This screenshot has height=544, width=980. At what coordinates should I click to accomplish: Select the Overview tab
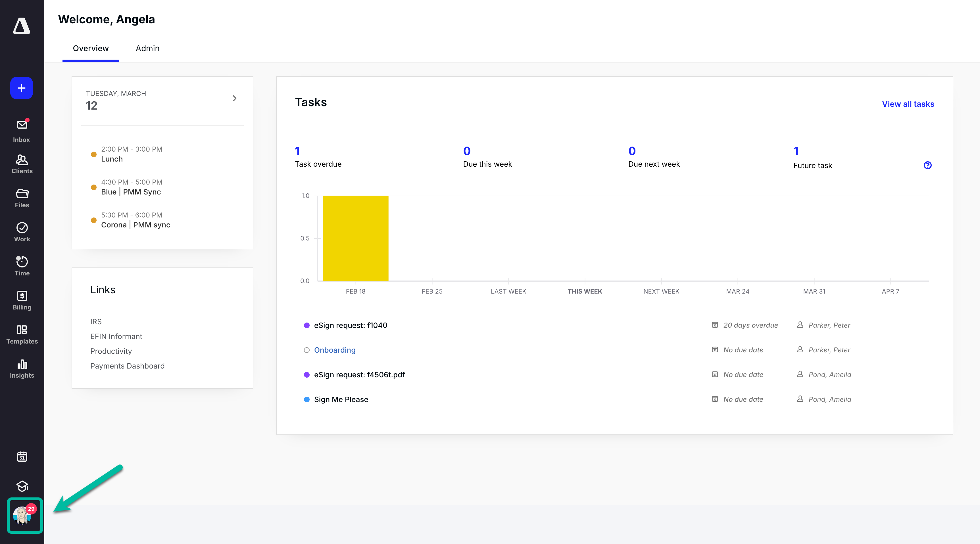(91, 48)
